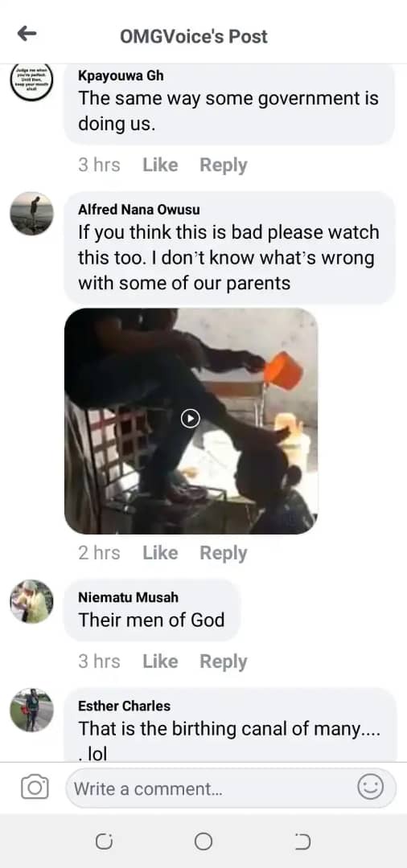The image size is (407, 868).
Task: Play the video in Alfred's comment
Action: pyautogui.click(x=191, y=419)
